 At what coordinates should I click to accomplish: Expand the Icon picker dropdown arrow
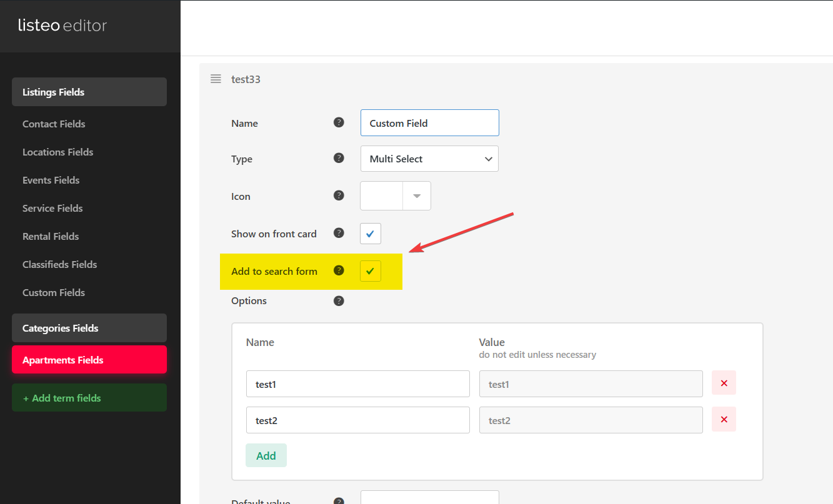click(417, 196)
